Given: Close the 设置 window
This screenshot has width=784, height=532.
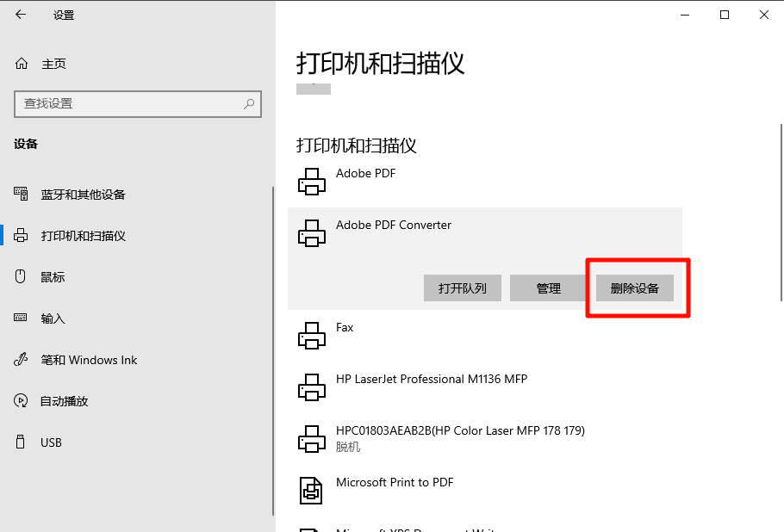Looking at the screenshot, I should click(x=764, y=15).
